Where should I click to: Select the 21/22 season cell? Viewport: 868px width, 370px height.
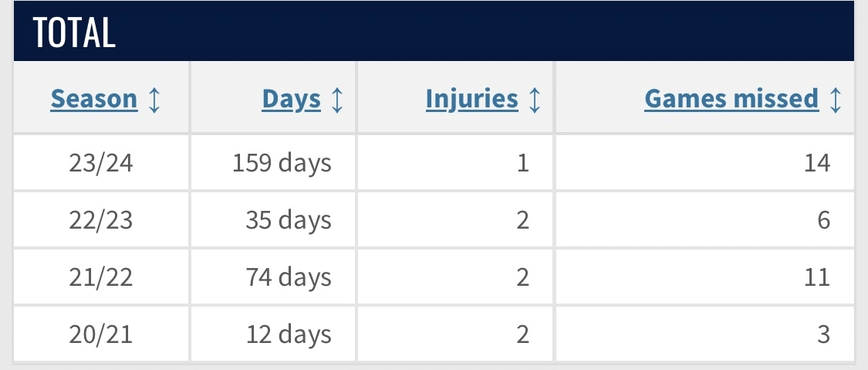pyautogui.click(x=101, y=277)
